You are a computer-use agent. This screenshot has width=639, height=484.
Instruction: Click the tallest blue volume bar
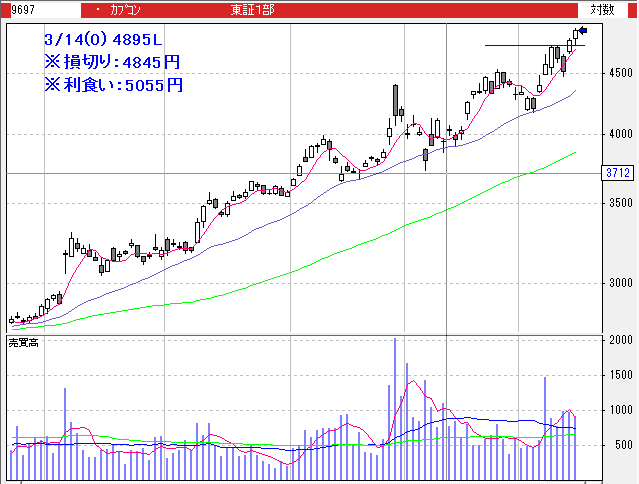(395, 400)
